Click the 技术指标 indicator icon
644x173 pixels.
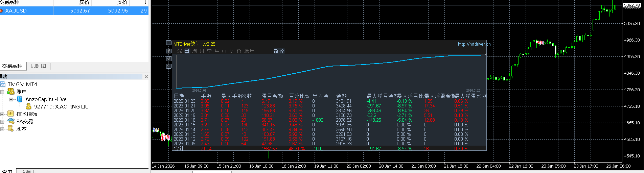point(10,114)
